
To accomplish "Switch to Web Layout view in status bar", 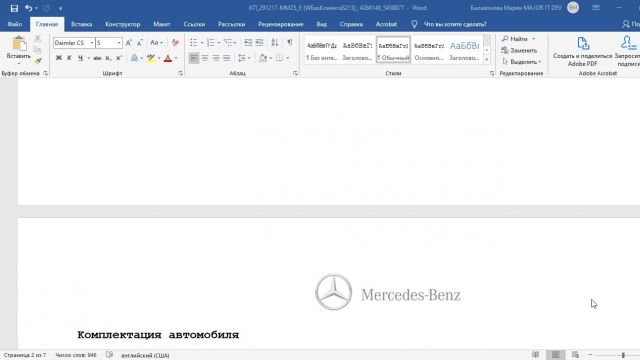I will tap(575, 355).
